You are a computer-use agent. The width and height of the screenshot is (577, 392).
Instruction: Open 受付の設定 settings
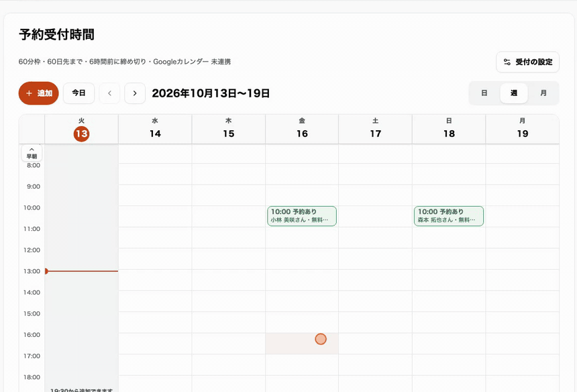pyautogui.click(x=528, y=62)
